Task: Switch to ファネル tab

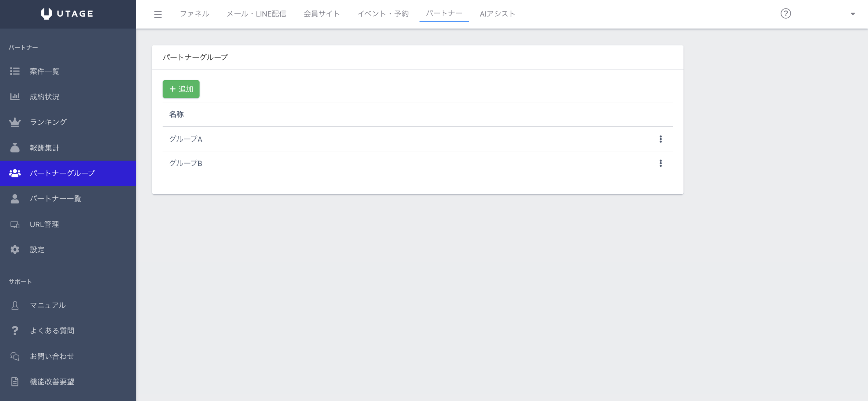Action: pos(194,14)
